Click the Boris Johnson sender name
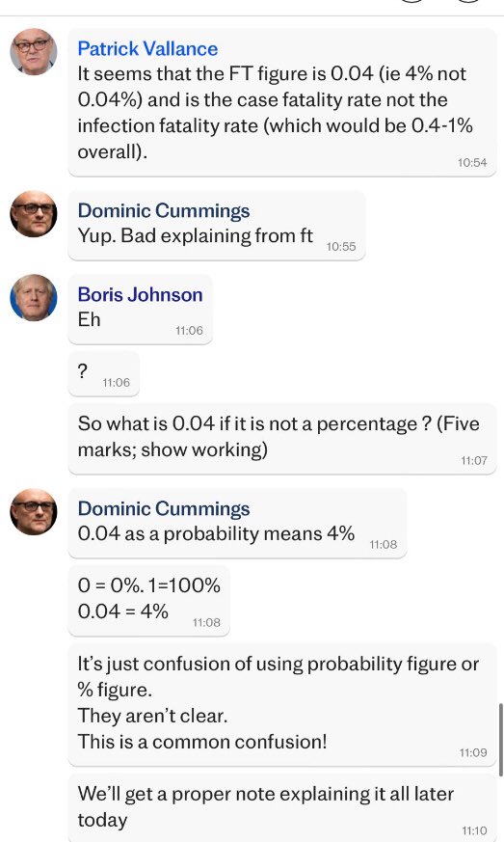This screenshot has height=842, width=504. [x=140, y=294]
